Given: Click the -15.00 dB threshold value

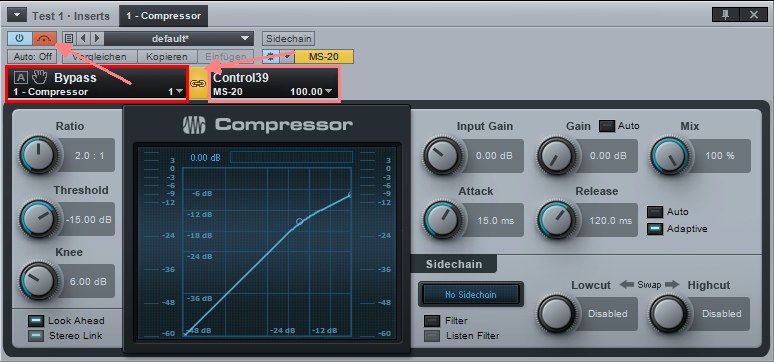Looking at the screenshot, I should (x=89, y=219).
